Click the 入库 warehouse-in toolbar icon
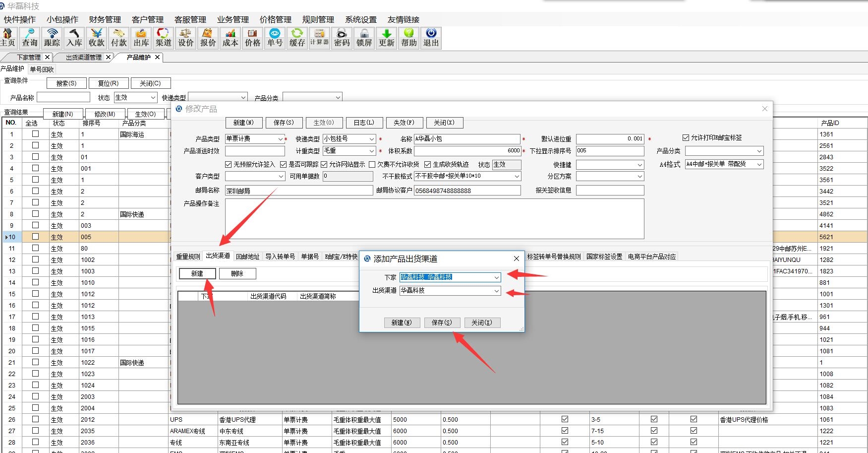 (x=74, y=38)
